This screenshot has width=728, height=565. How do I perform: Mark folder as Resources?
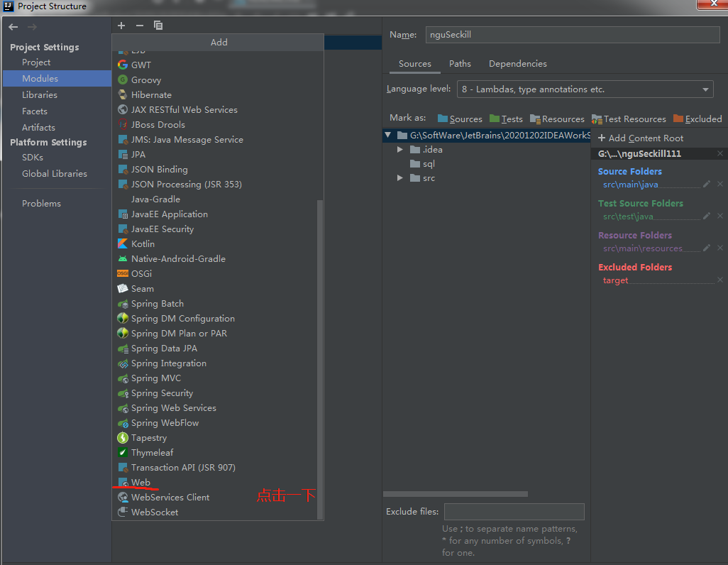tap(557, 119)
